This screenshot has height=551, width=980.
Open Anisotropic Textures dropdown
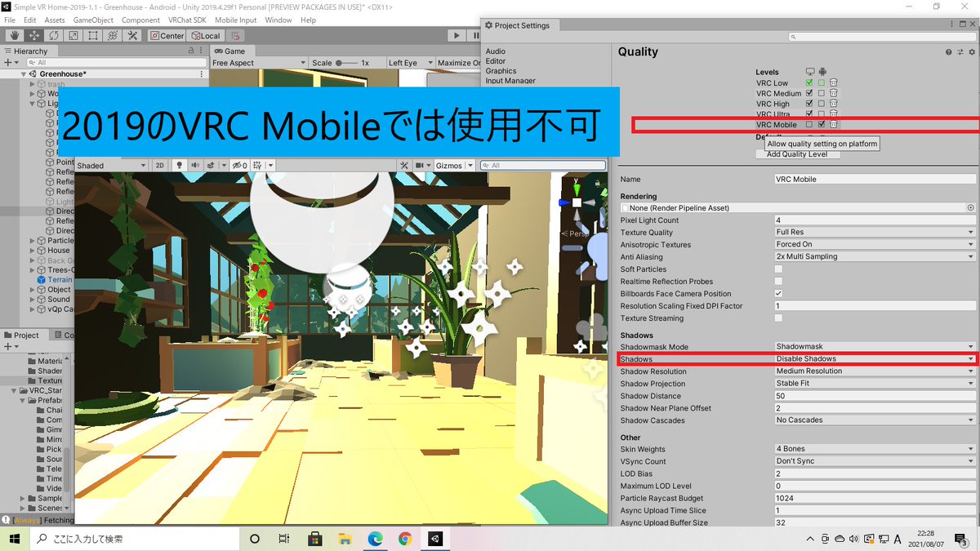(x=875, y=244)
